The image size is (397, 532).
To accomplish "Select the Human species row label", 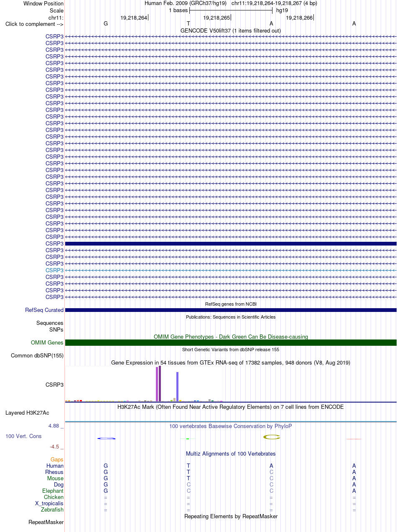I will pos(55,466).
